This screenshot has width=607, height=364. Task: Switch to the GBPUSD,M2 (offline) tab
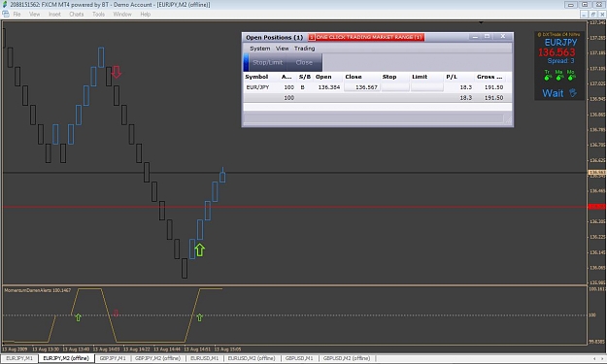point(347,358)
